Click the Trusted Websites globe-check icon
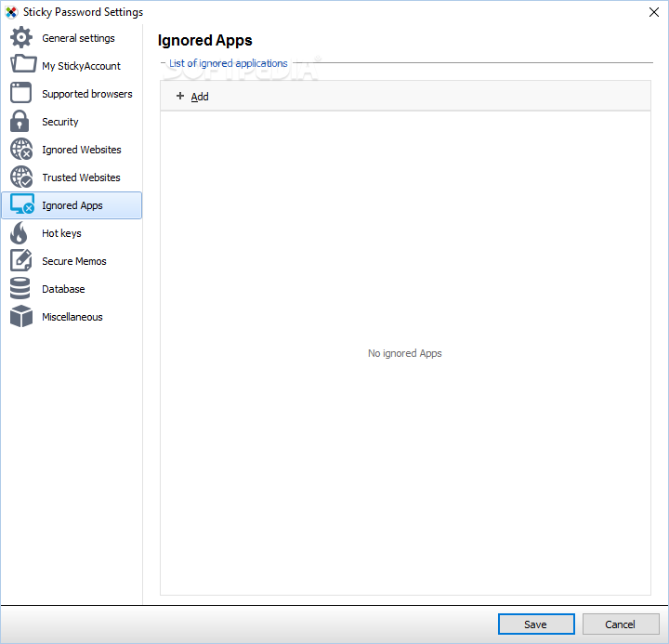The width and height of the screenshot is (669, 644). [x=21, y=177]
